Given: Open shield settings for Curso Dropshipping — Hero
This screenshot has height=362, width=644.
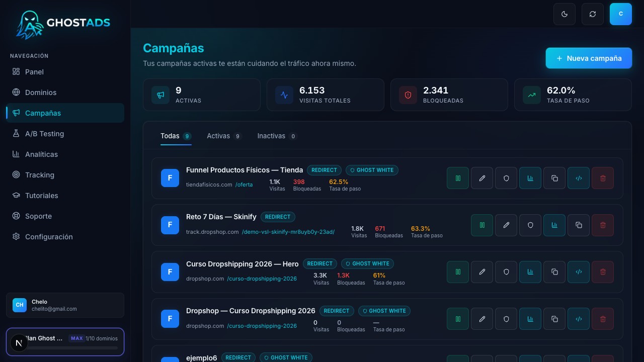Looking at the screenshot, I should tap(506, 272).
